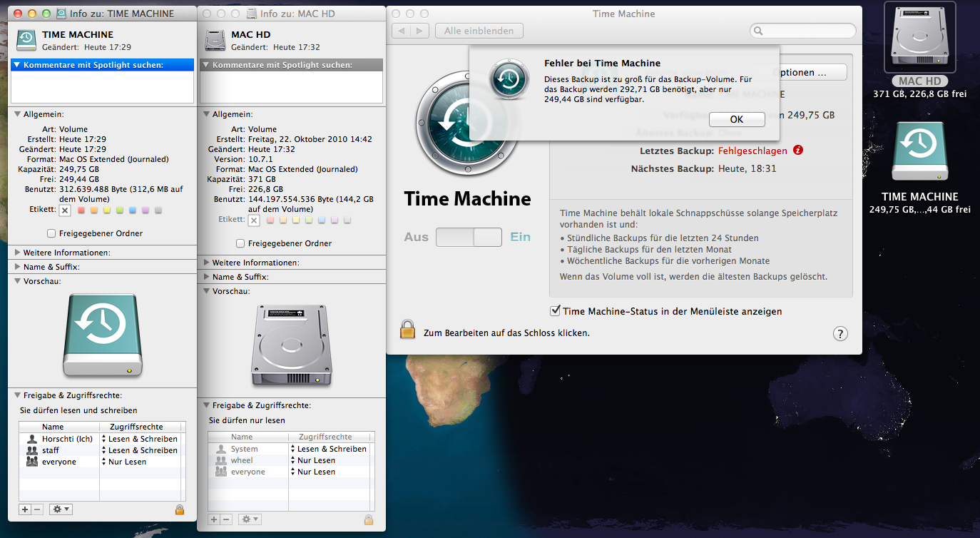Open Time Machine help with the question mark

click(x=840, y=333)
